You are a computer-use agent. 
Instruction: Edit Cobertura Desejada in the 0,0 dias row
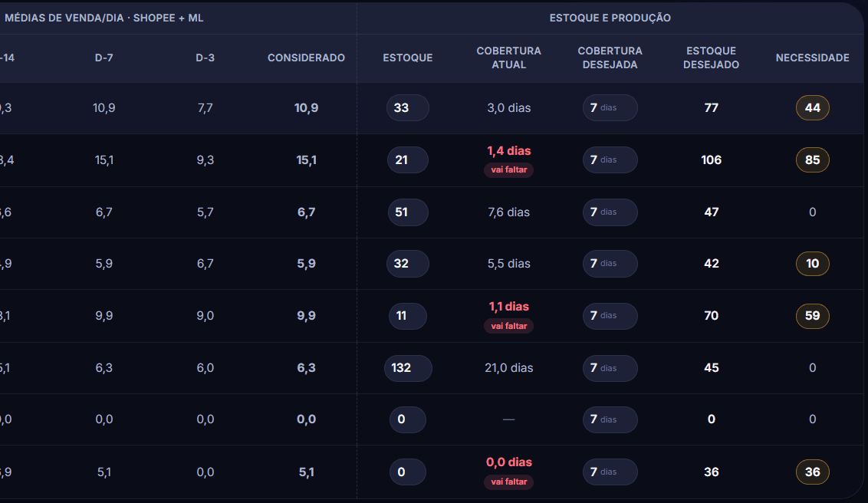pyautogui.click(x=610, y=472)
